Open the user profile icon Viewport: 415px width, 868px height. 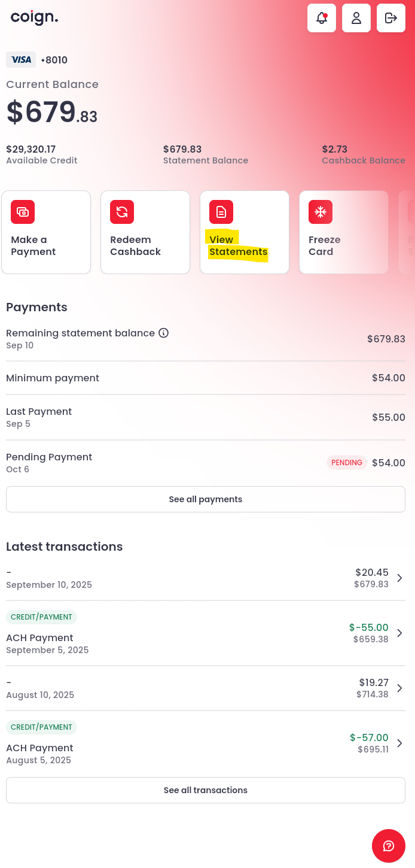pyautogui.click(x=356, y=18)
